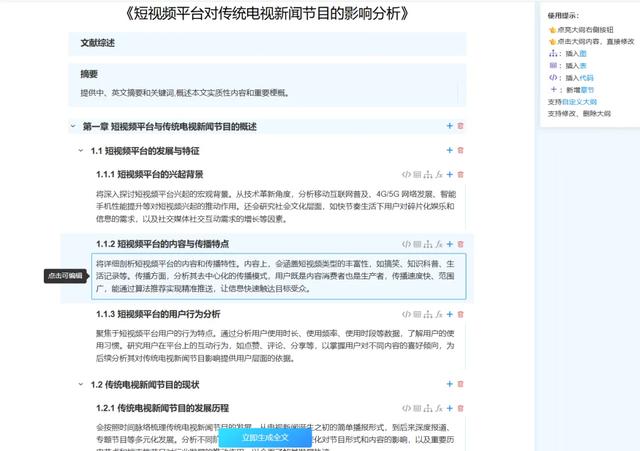Image resolution: width=640 pixels, height=451 pixels.
Task: Insert code into section 1.2.1 传统电视新闻节目的发展历程
Action: (406, 408)
